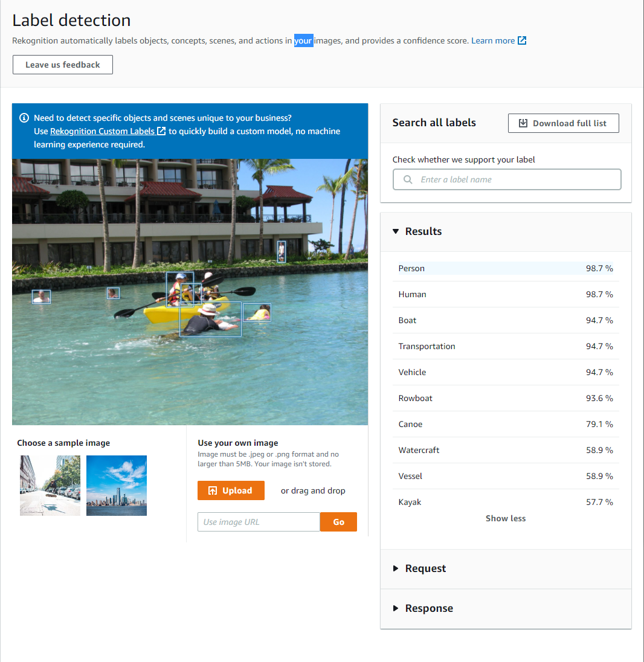
Task: Click the 'or drag and drop' text
Action: coord(313,490)
